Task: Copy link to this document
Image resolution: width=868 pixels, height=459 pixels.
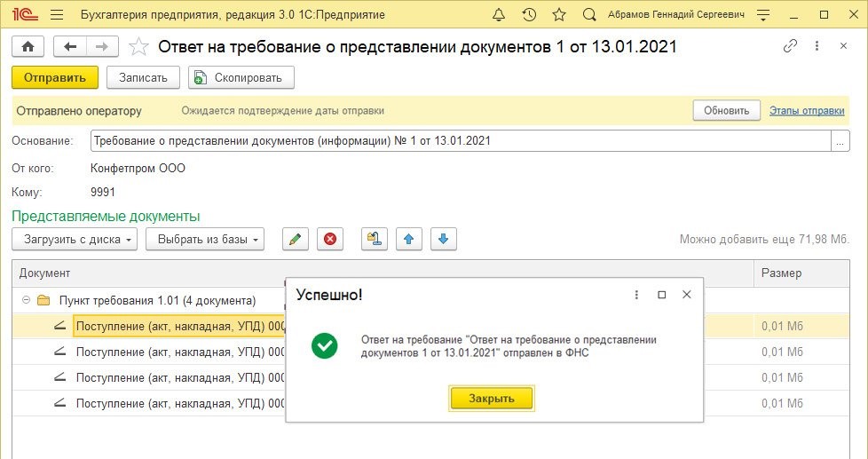Action: coord(790,46)
